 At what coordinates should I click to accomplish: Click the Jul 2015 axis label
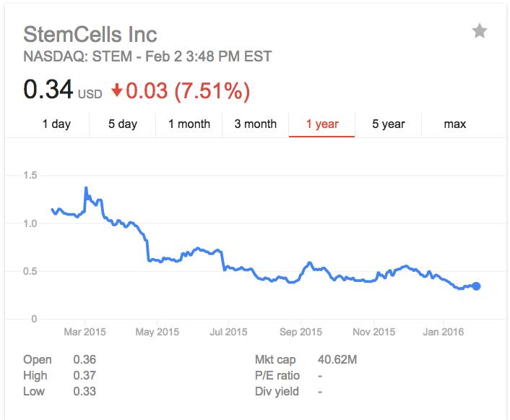227,332
